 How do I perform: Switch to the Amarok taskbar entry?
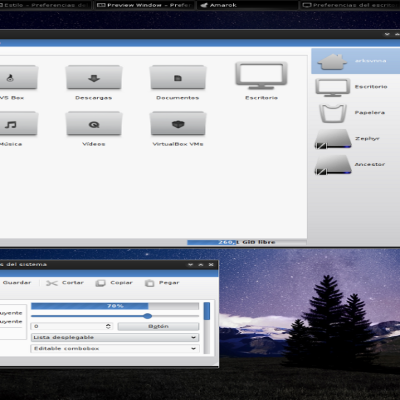click(247, 5)
